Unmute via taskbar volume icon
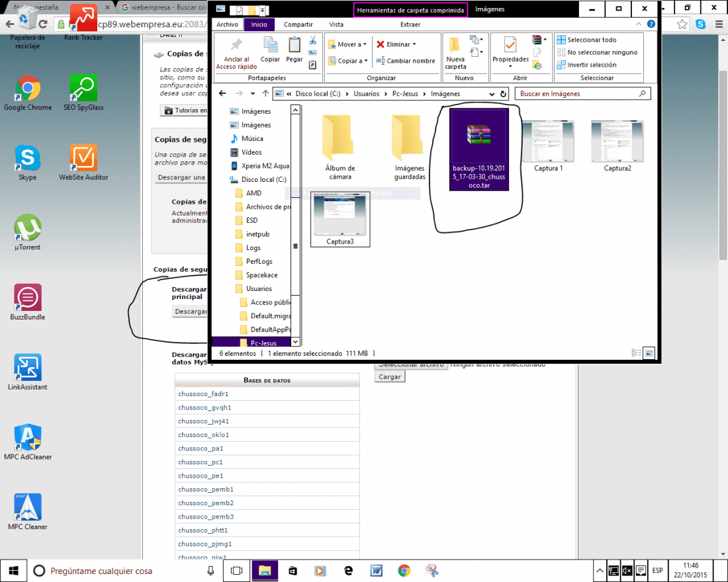The height and width of the screenshot is (582, 728). [627, 570]
